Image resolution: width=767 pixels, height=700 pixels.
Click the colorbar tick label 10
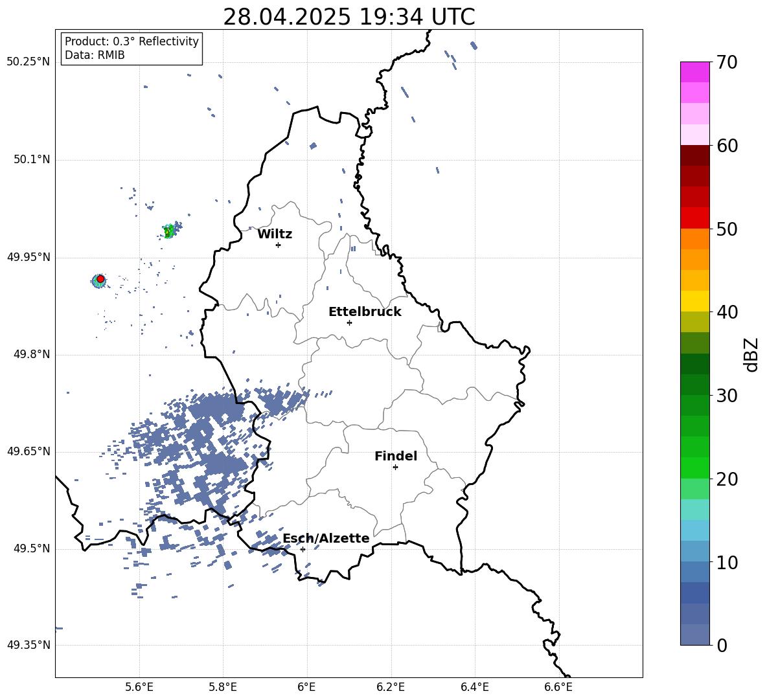[727, 563]
